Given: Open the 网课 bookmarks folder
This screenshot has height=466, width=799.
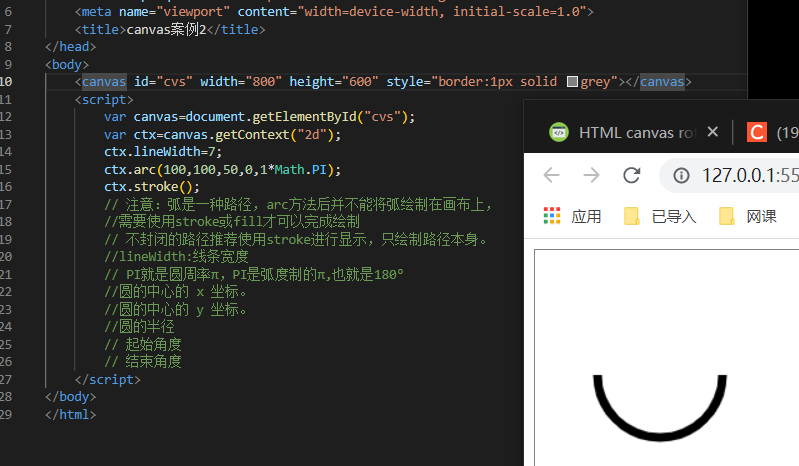Looking at the screenshot, I should pos(748,216).
